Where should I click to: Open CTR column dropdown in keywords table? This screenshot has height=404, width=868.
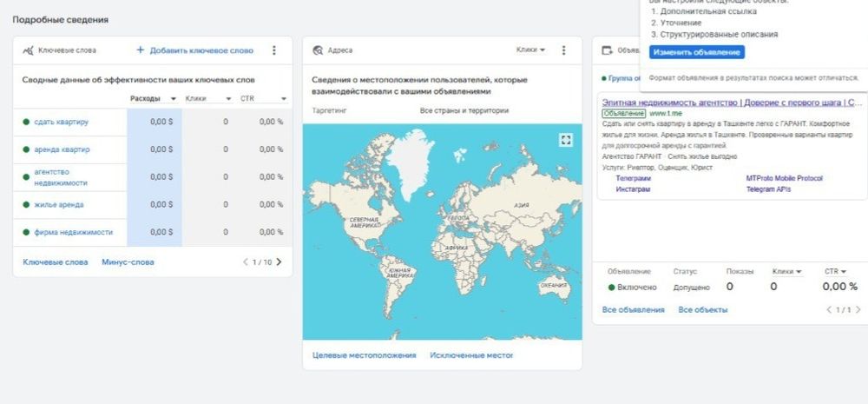tap(284, 99)
